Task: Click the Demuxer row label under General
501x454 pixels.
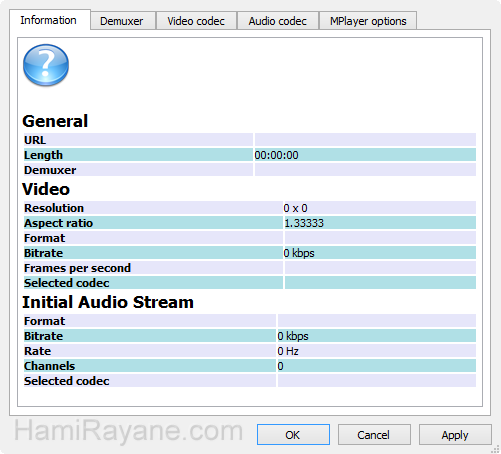Action: (50, 170)
